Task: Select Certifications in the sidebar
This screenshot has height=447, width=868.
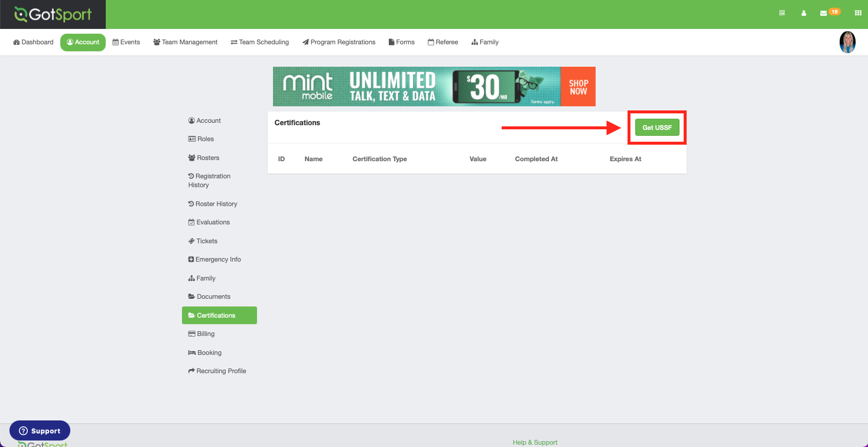Action: [x=219, y=315]
